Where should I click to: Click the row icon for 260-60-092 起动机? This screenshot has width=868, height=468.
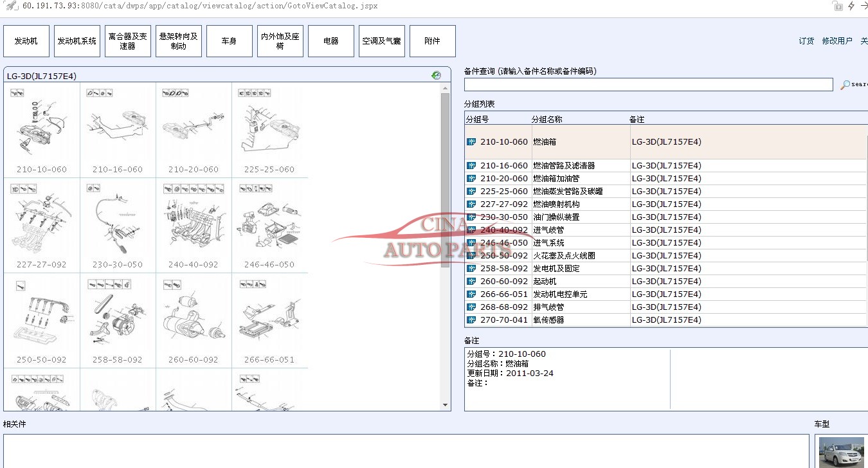click(471, 282)
